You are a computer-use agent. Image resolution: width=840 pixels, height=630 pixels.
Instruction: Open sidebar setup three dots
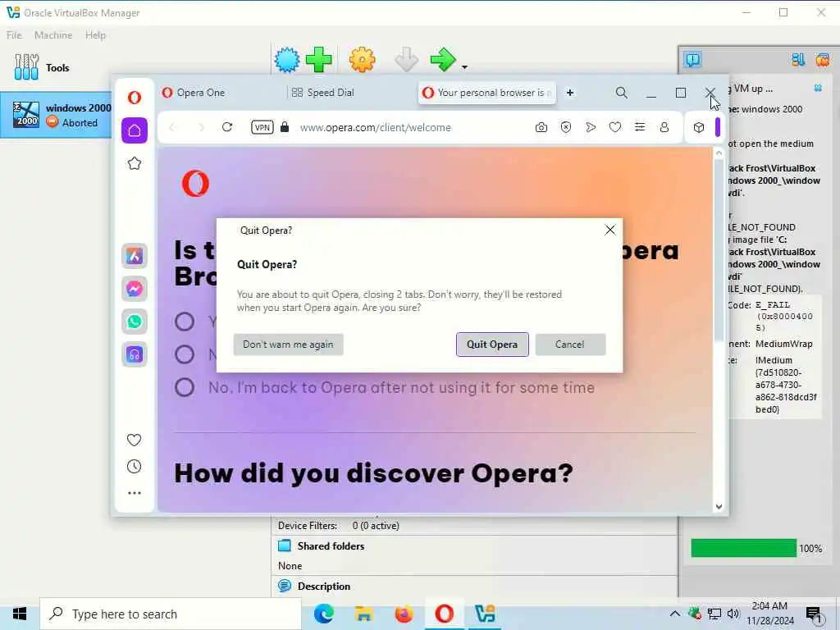click(x=135, y=493)
